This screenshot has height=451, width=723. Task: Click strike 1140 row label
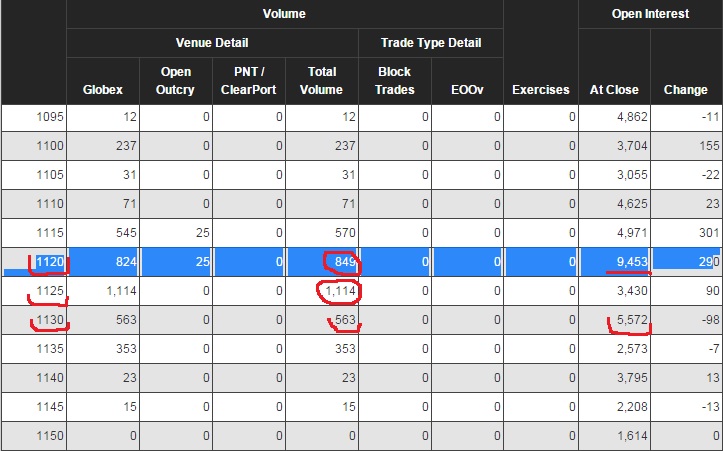tap(50, 378)
